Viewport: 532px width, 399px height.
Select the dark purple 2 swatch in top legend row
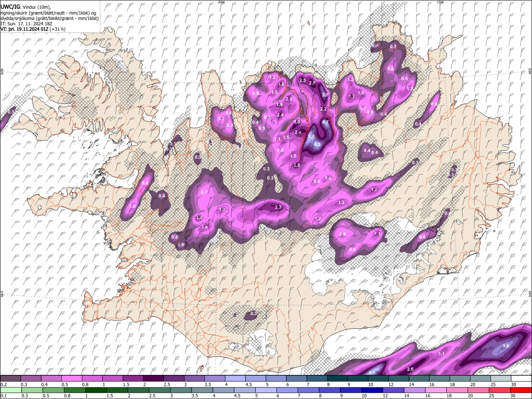[153, 379]
